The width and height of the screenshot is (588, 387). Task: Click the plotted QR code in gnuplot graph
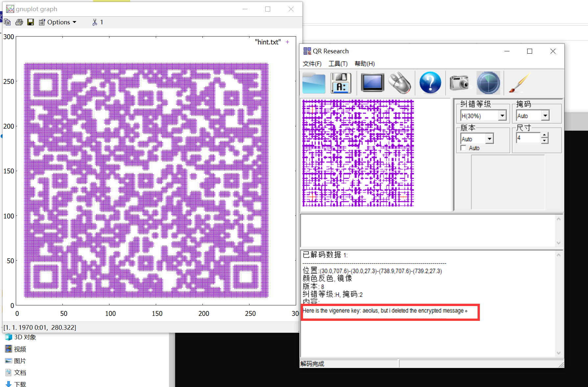click(146, 180)
